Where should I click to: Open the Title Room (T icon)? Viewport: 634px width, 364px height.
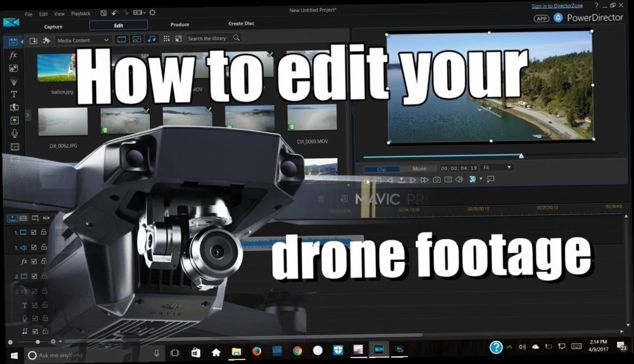(14, 94)
